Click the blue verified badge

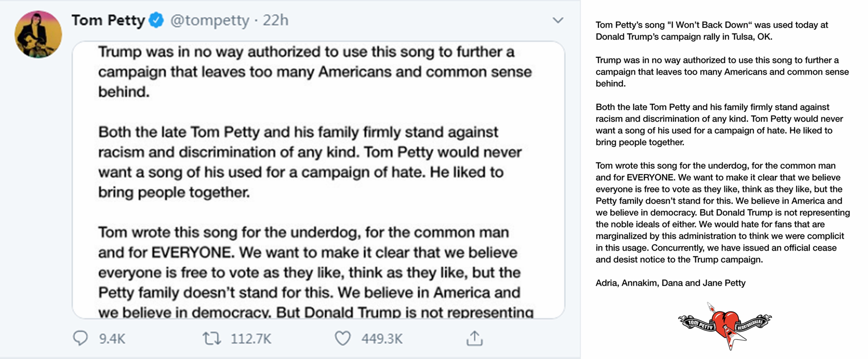pos(156,20)
